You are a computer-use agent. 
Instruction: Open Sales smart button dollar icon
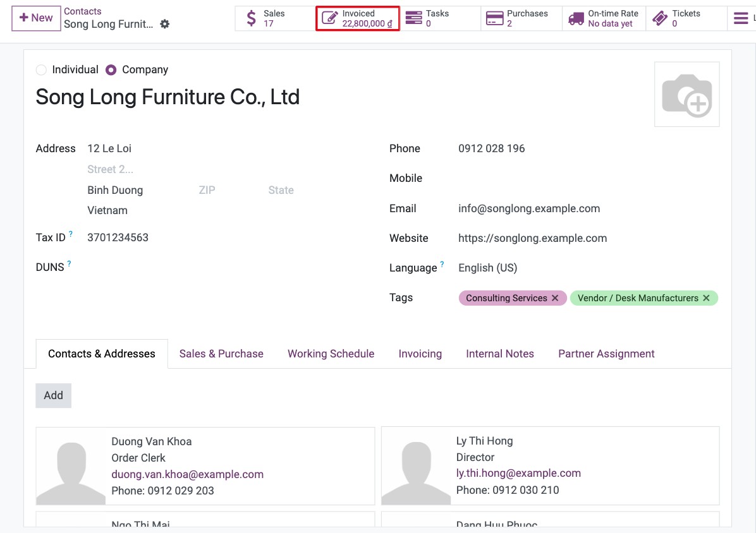[251, 18]
